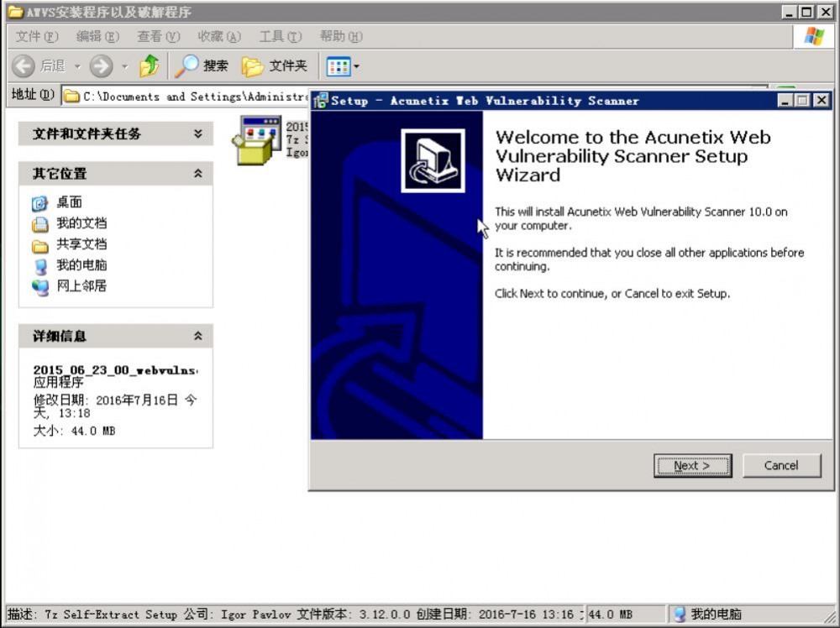Screen dimensions: 840x628
Task: Open 共享文档 link in sidebar
Action: click(81, 244)
